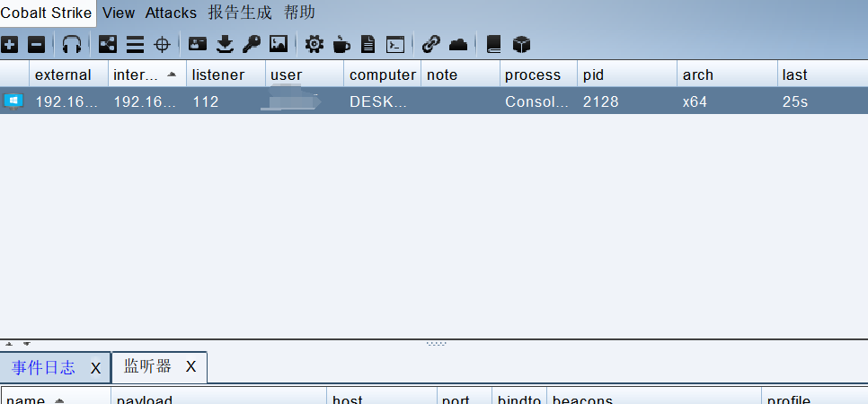
Task: Click the cloud manage web server icon
Action: 458,44
